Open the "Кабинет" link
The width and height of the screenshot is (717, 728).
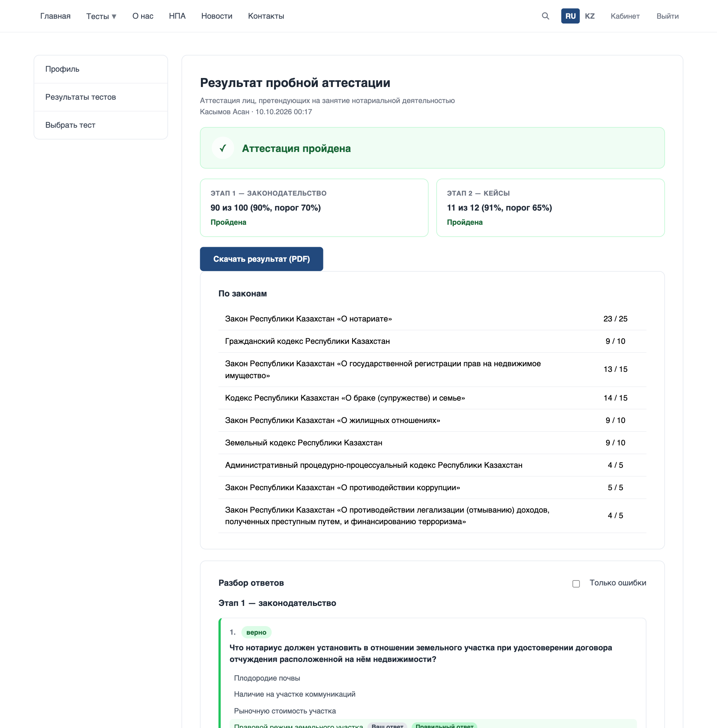(625, 16)
